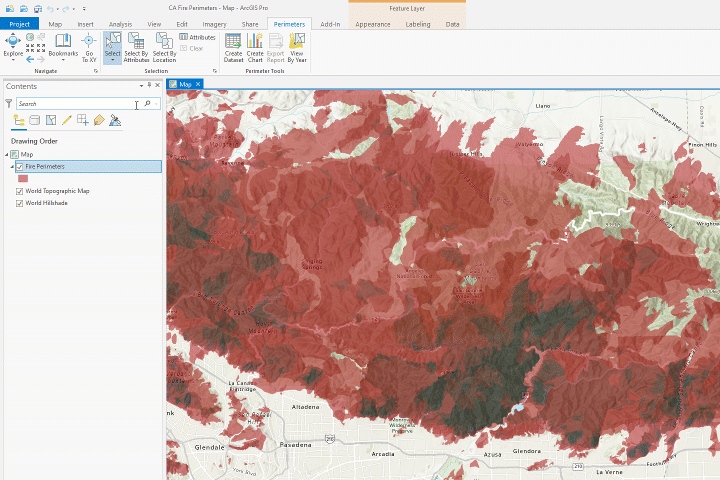This screenshot has width=720, height=480.
Task: Open Customize Quick Access Toolbar dropdown
Action: point(84,9)
